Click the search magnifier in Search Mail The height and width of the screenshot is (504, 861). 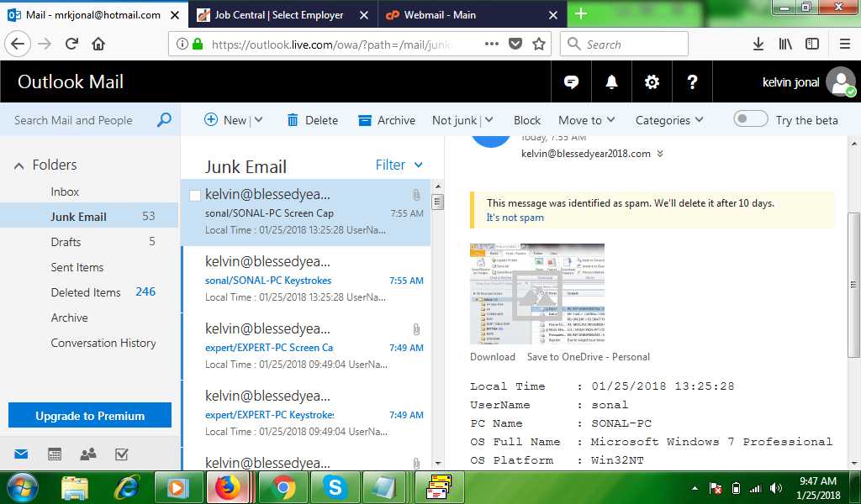click(x=164, y=119)
